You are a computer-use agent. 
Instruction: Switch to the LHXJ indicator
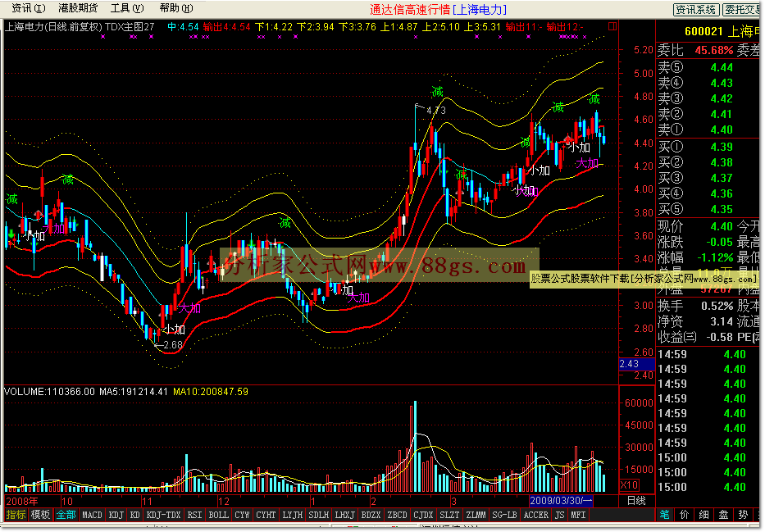[x=345, y=515]
